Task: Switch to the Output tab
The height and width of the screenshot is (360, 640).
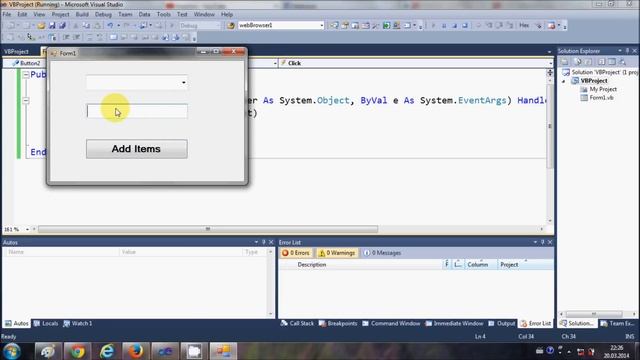Action: click(x=502, y=323)
